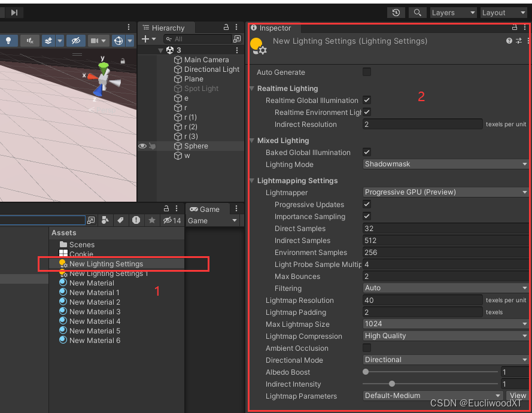Click the Project search by label icon
Viewport: 532px width, 413px height.
click(120, 220)
